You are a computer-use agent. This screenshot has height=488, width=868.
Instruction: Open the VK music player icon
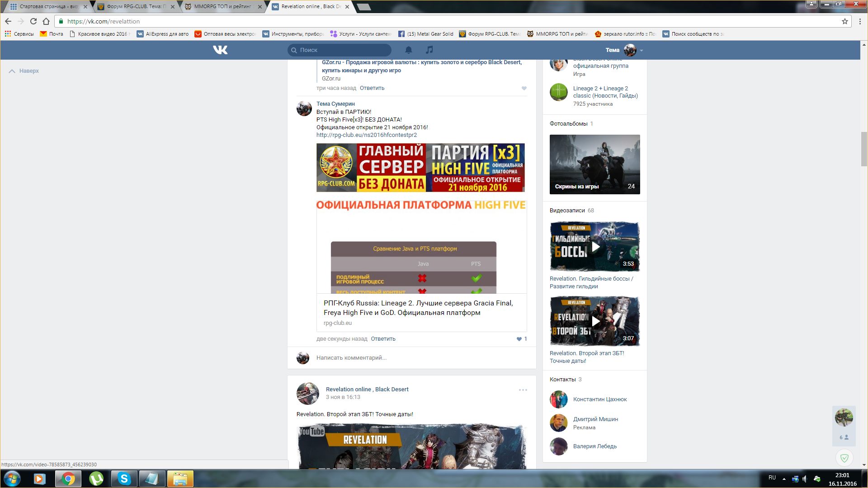click(x=429, y=50)
